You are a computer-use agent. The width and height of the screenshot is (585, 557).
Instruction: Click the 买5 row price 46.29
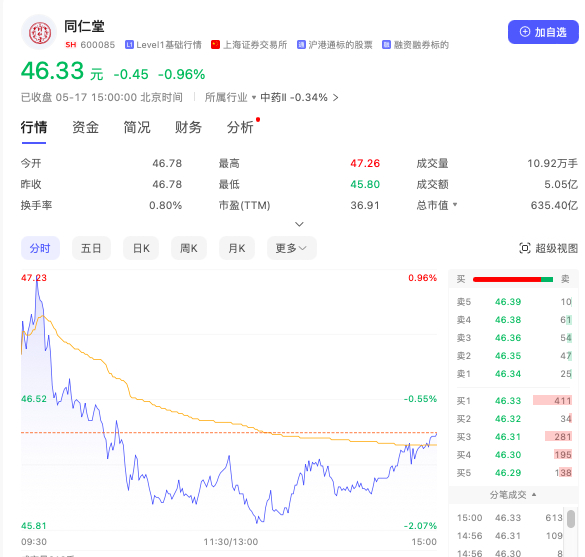point(508,473)
